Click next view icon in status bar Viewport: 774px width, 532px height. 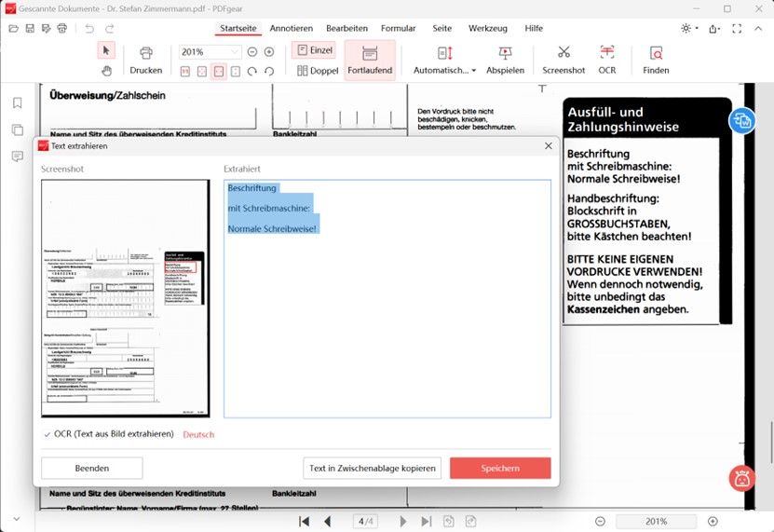[x=470, y=521]
